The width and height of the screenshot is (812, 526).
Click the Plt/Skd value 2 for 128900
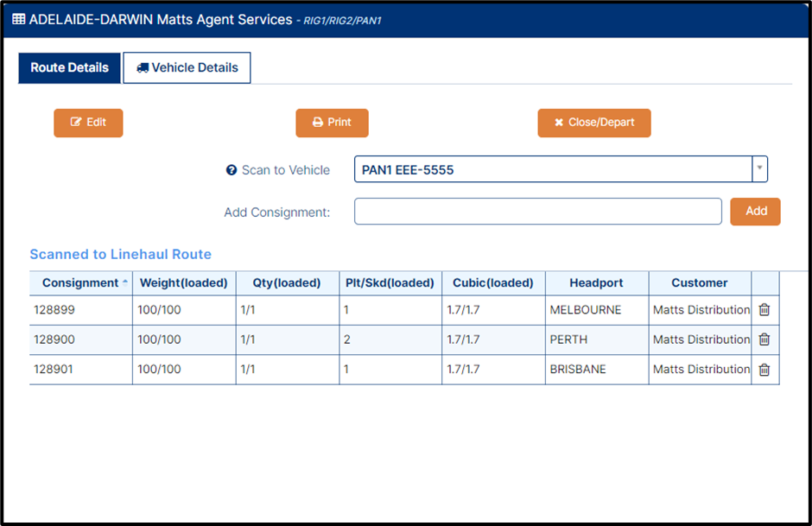347,339
